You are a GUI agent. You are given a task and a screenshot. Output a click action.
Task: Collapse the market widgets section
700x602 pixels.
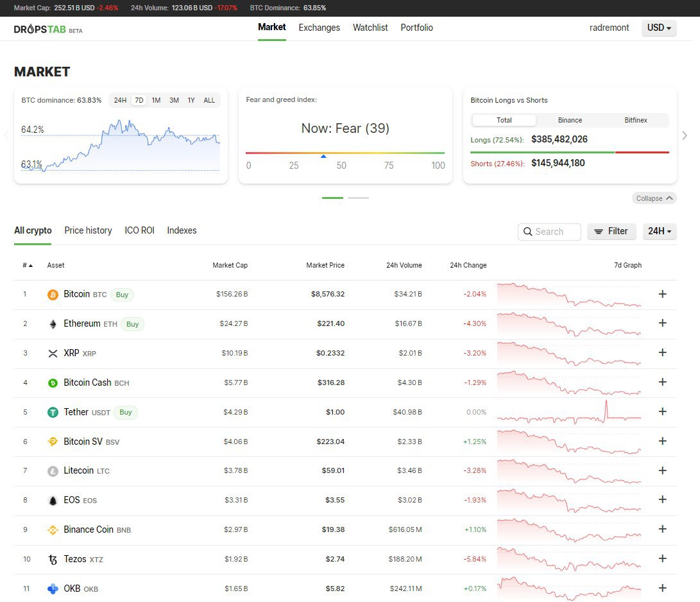click(654, 198)
